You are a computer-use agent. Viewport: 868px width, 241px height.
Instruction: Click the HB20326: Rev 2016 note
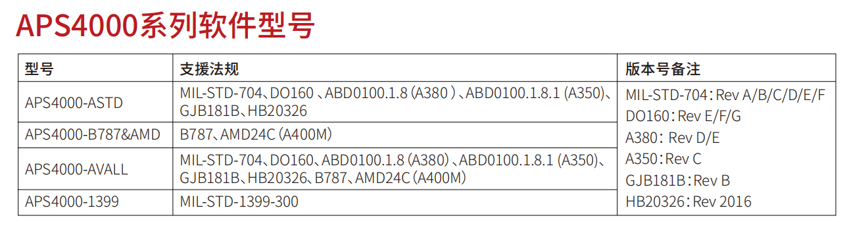click(x=688, y=201)
